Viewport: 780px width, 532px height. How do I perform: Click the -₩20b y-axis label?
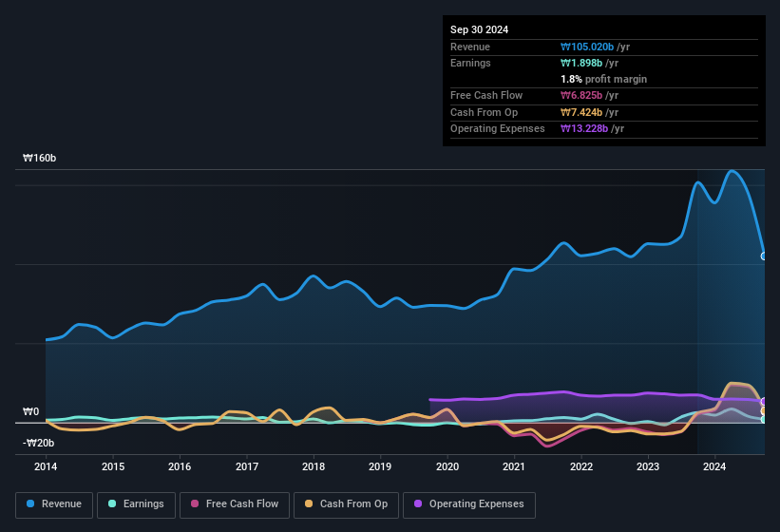point(38,443)
